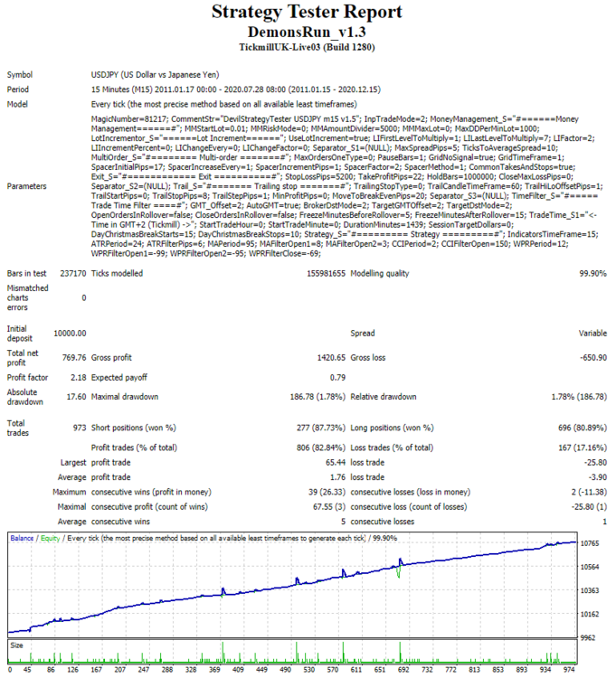Click the total net profit value 769.76
This screenshot has width=616, height=678.
pyautogui.click(x=74, y=358)
